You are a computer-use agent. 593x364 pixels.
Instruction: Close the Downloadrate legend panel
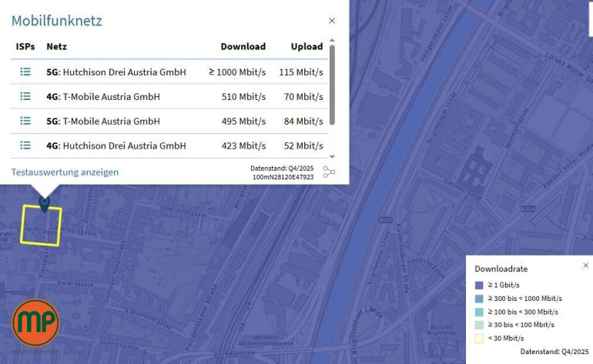[585, 265]
